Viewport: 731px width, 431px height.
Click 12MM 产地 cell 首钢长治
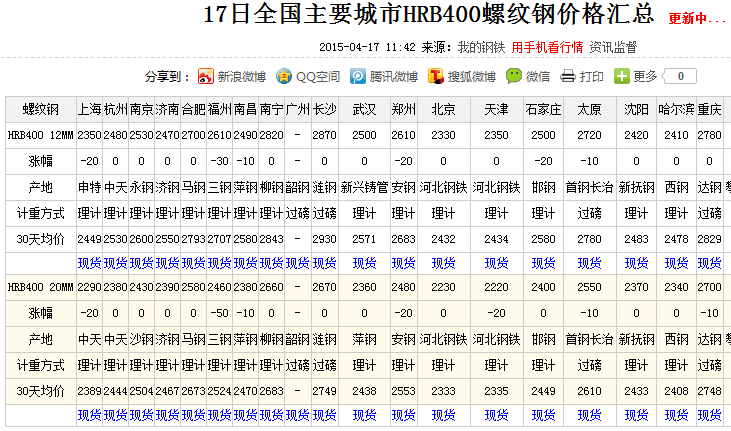[x=589, y=188]
